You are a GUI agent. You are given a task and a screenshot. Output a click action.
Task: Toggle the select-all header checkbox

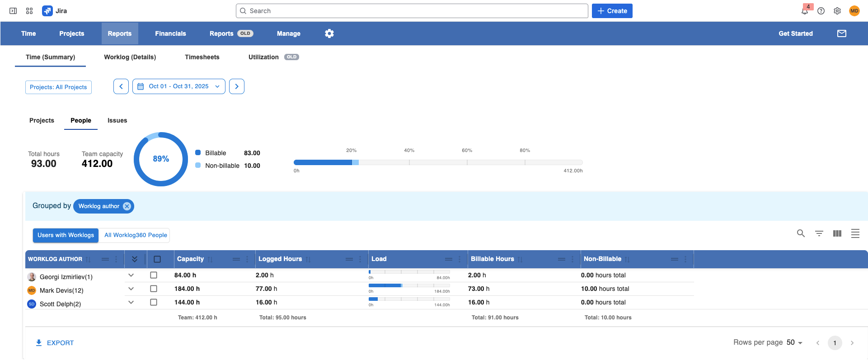point(157,259)
